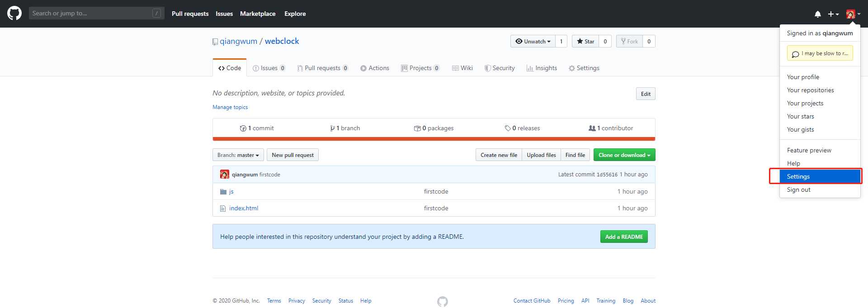Click the Add a README button
This screenshot has width=868, height=308.
(624, 237)
